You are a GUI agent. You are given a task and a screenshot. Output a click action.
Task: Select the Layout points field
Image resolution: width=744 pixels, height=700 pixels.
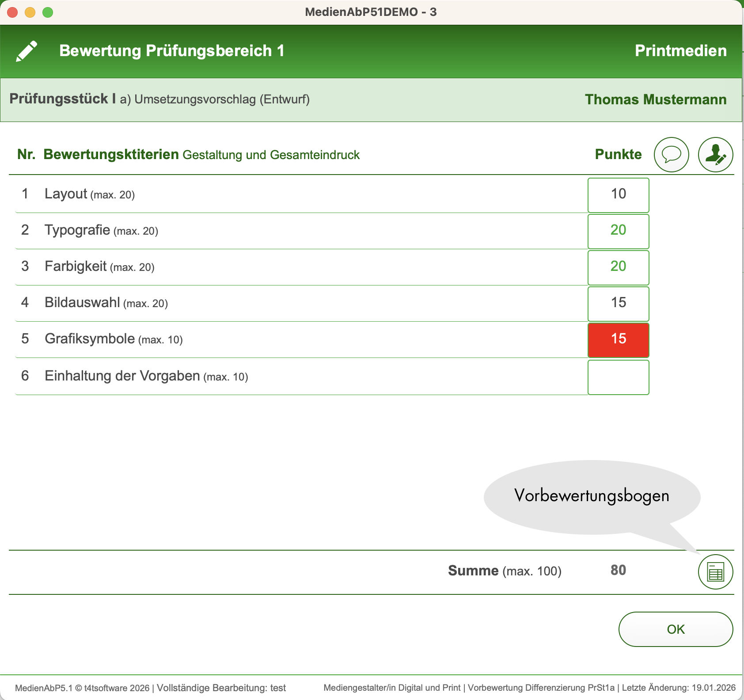coord(618,195)
